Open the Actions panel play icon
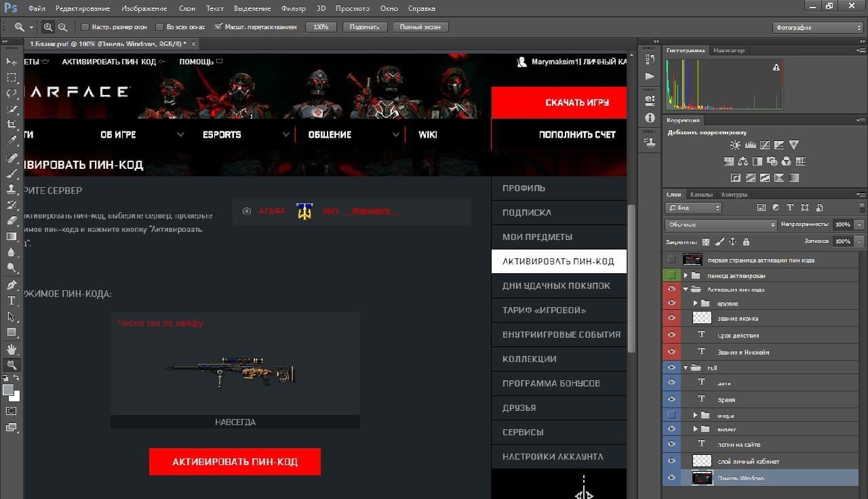 click(650, 76)
